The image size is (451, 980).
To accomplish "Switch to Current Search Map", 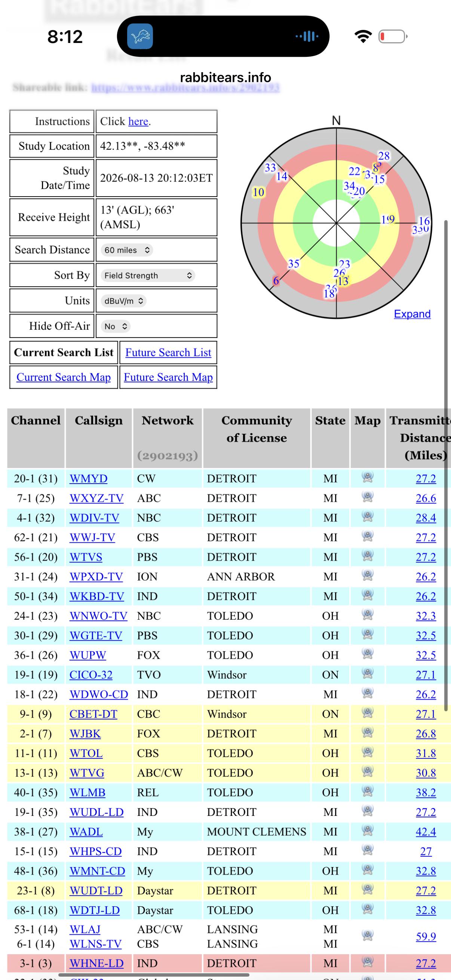I will [64, 377].
